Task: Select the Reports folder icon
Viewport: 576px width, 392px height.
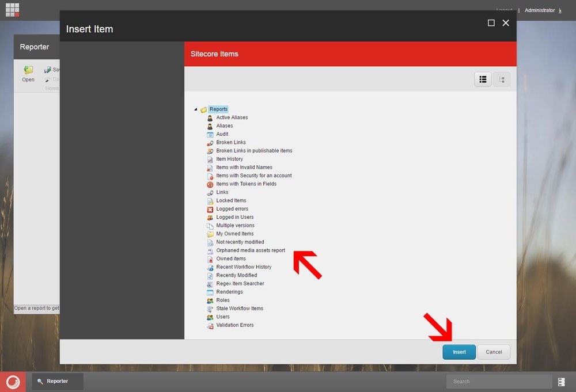Action: (x=203, y=109)
